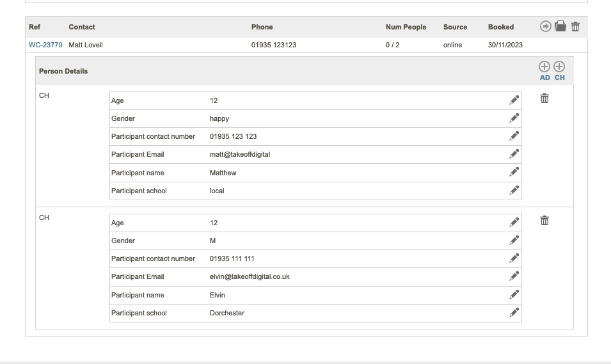Edit the Gender value 'M'
The image size is (611, 364).
514,241
